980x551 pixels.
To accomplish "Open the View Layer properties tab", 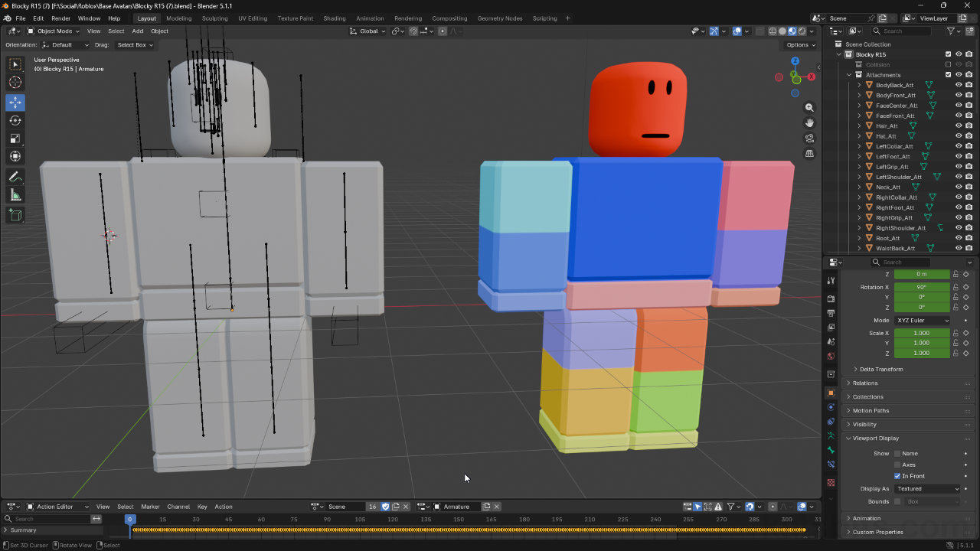I will [831, 328].
